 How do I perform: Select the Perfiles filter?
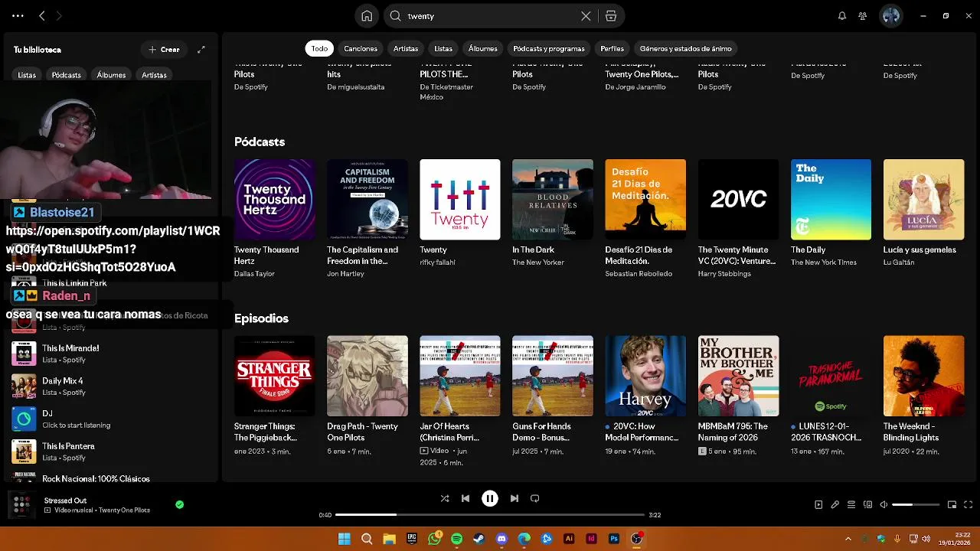pos(612,48)
